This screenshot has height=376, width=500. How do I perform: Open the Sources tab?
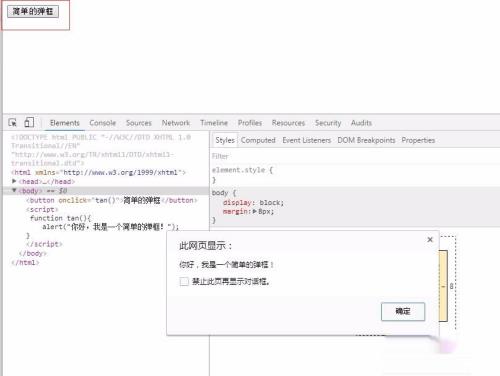click(139, 123)
